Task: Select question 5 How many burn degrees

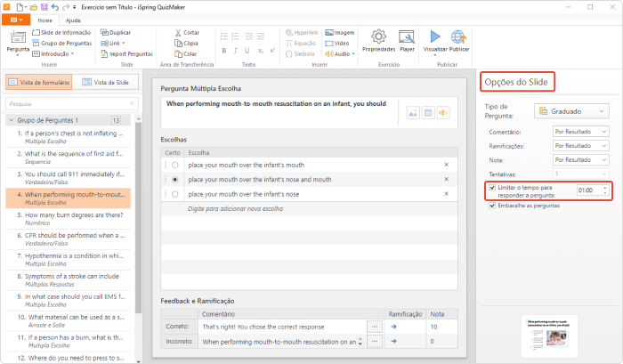Action: [68, 219]
